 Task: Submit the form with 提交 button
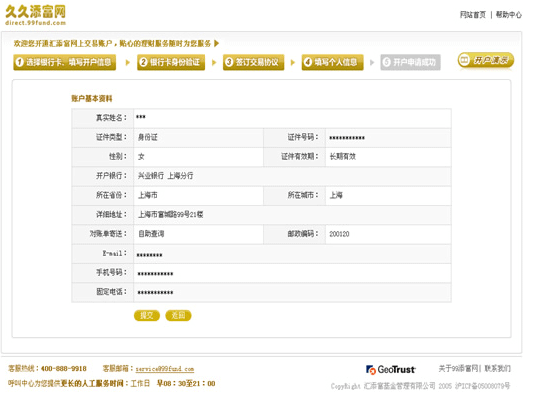tap(147, 315)
